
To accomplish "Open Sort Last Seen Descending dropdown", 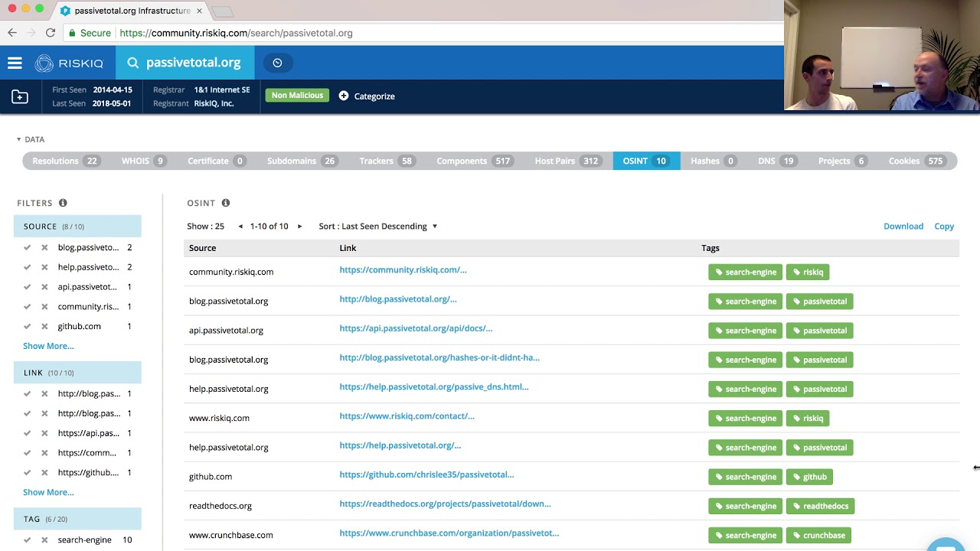I will pyautogui.click(x=378, y=227).
